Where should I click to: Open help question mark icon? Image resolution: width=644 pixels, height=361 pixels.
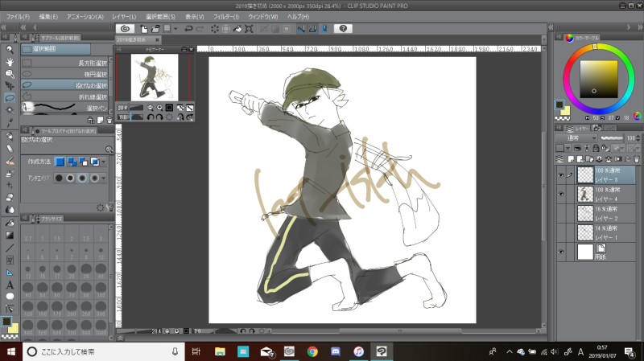343,28
